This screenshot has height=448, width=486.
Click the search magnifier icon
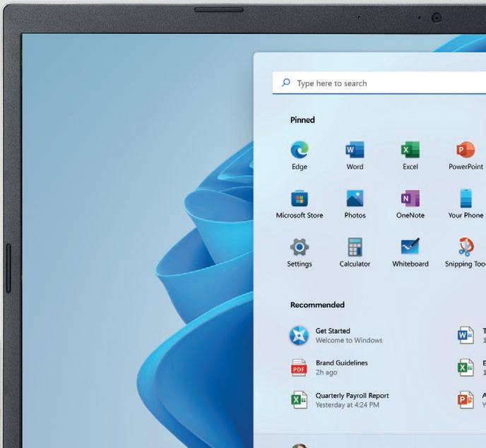pos(286,83)
